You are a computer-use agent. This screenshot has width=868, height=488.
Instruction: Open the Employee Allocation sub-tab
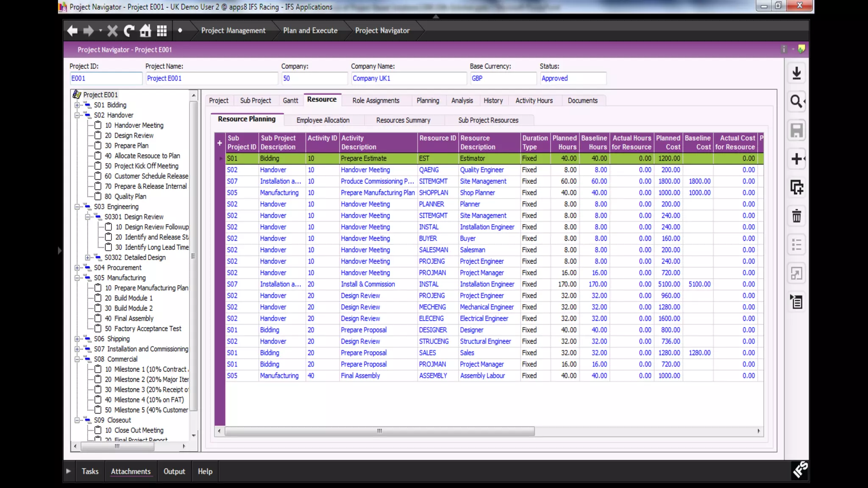pos(323,120)
